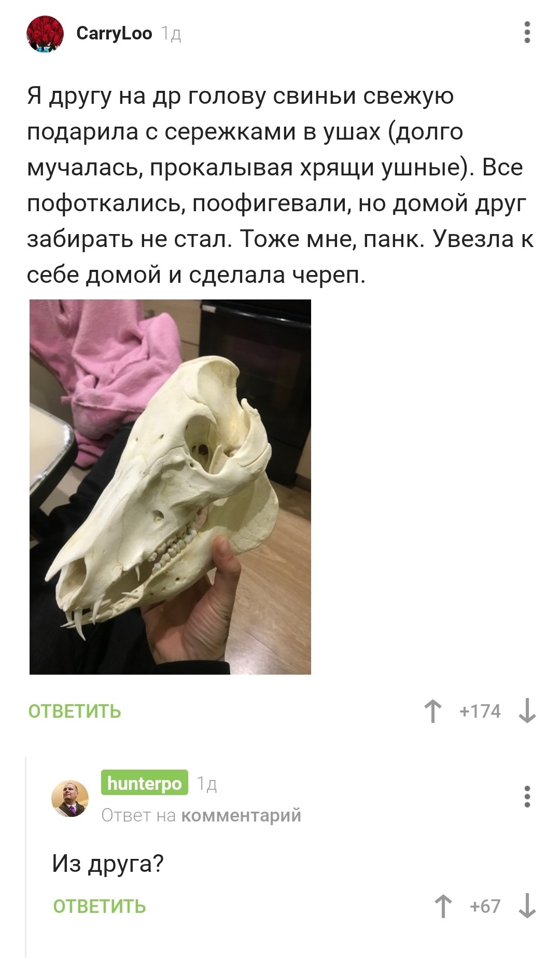The image size is (560, 958).
Task: Downvote hunterpo's reply with +67 rating
Action: [x=527, y=906]
